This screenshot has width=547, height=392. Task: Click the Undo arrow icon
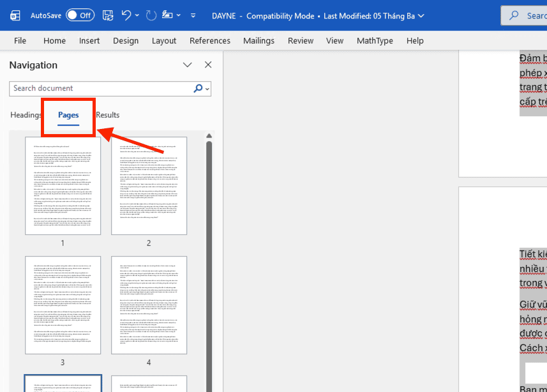126,15
